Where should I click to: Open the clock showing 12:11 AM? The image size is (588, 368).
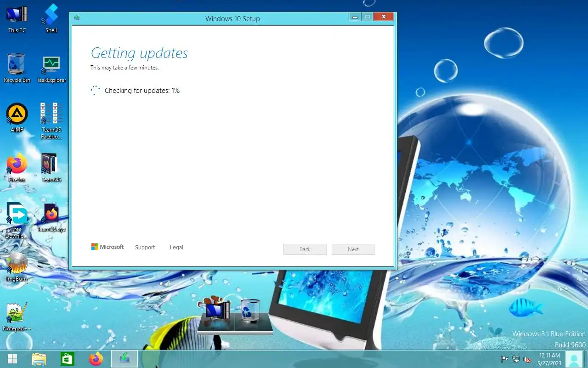click(549, 359)
